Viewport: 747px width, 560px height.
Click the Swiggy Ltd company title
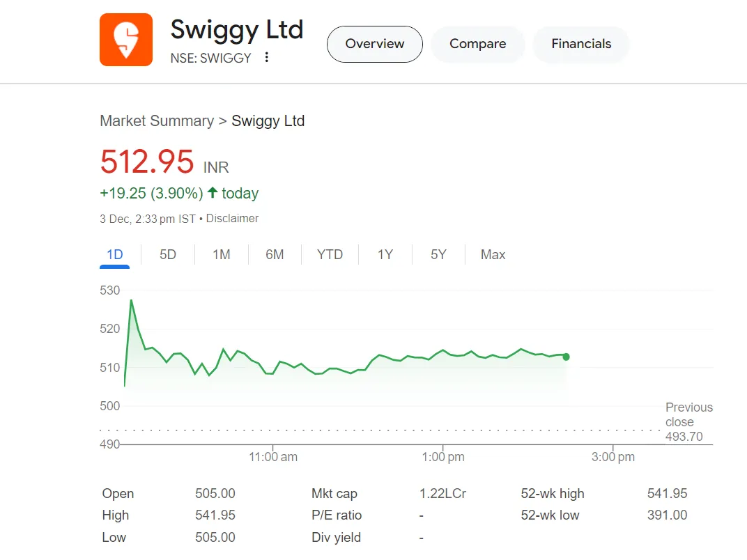(237, 30)
